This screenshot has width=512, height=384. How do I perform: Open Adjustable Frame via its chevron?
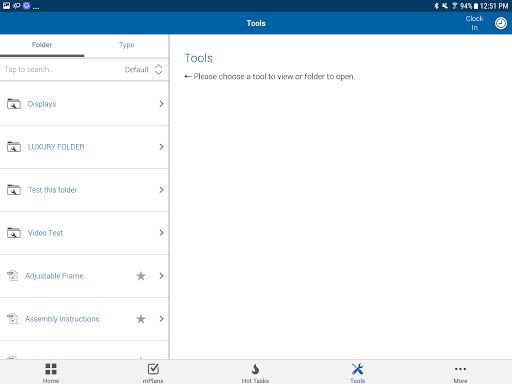click(161, 276)
